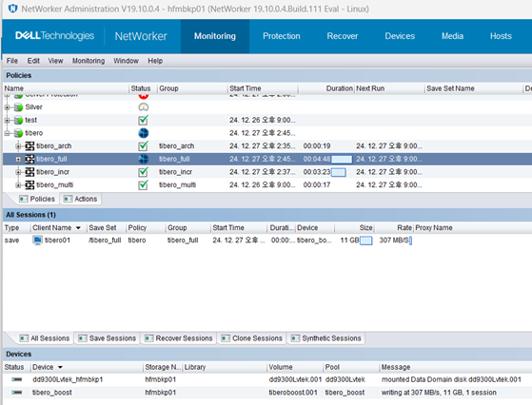532x405 pixels.
Task: Click tibero_full duration progress bar
Action: click(342, 160)
